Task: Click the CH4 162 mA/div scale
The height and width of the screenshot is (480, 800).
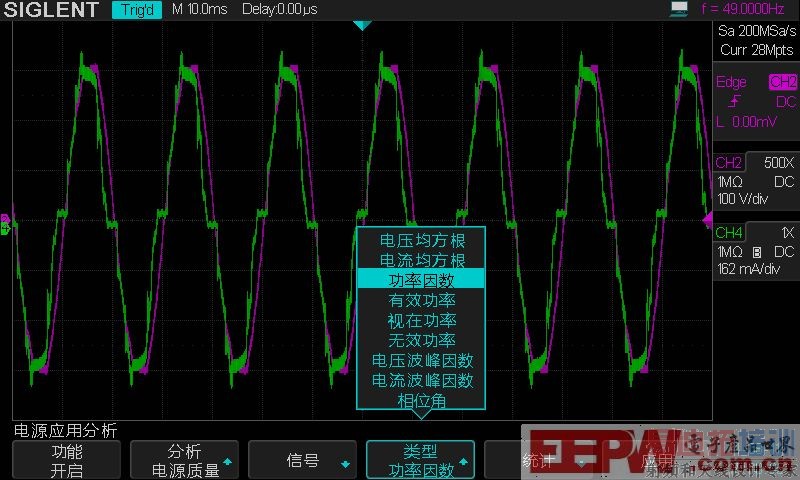Action: pyautogui.click(x=748, y=269)
